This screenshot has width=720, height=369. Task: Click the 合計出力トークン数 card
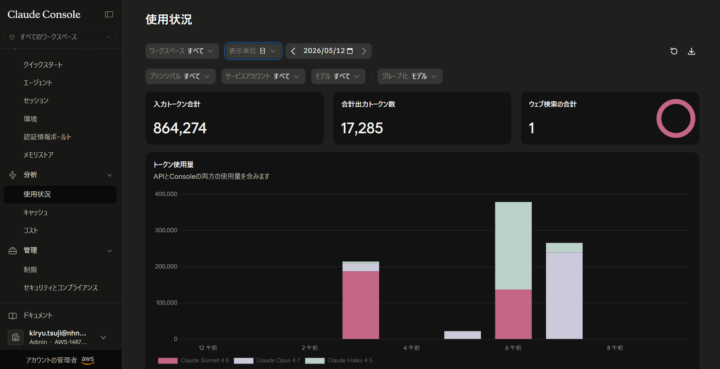pos(422,118)
